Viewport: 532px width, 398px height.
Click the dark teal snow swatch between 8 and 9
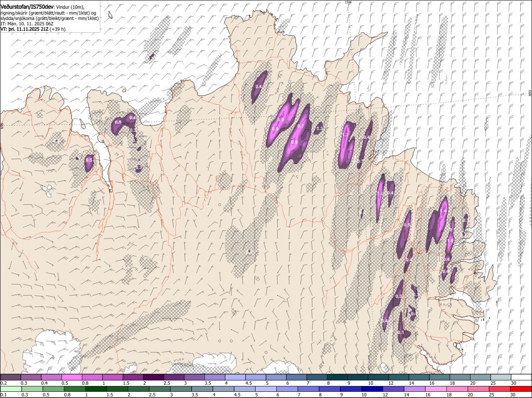[337, 377]
